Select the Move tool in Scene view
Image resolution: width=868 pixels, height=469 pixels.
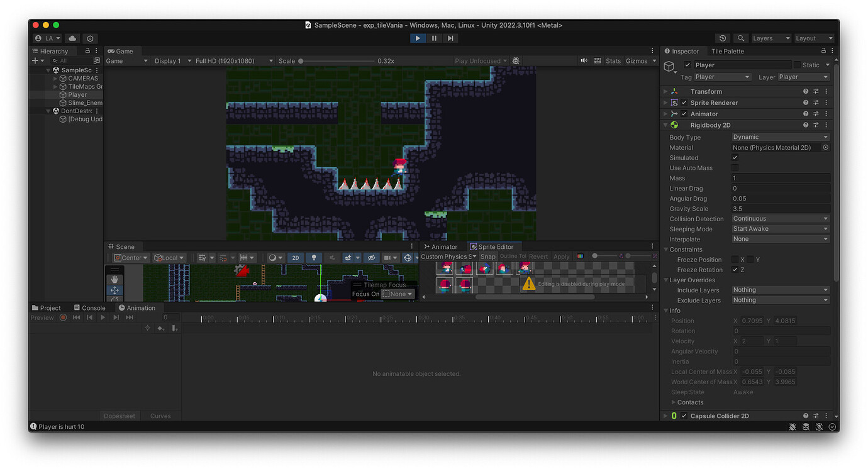click(114, 290)
